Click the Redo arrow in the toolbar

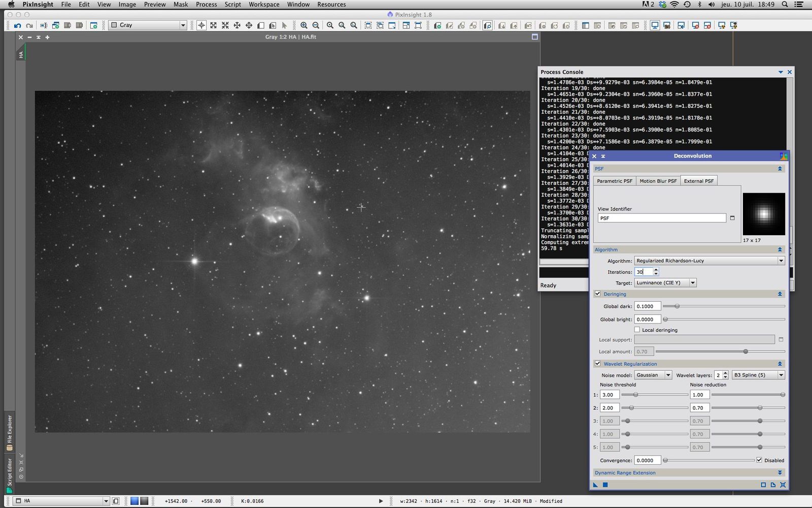[x=29, y=25]
